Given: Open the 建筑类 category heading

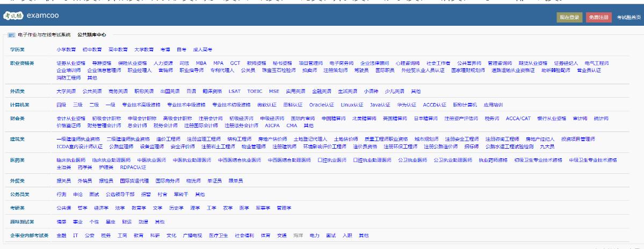Looking at the screenshot, I should coord(17,139).
